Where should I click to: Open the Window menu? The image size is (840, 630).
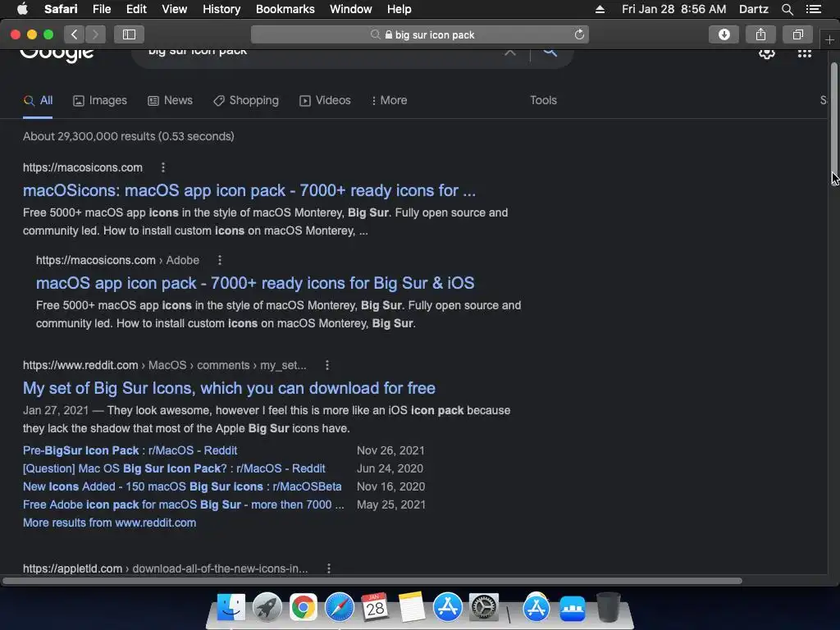351,9
